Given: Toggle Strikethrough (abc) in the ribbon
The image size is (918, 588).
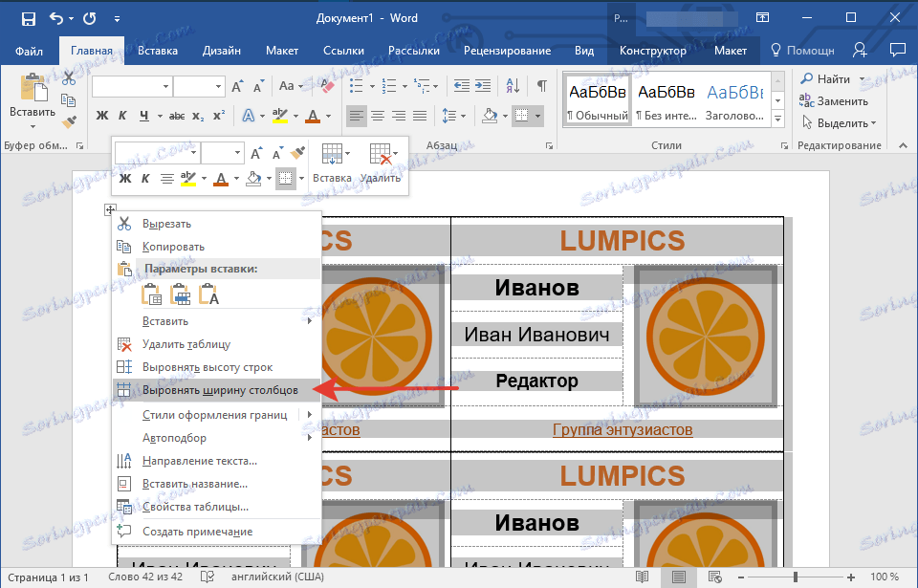Looking at the screenshot, I should coord(176,116).
